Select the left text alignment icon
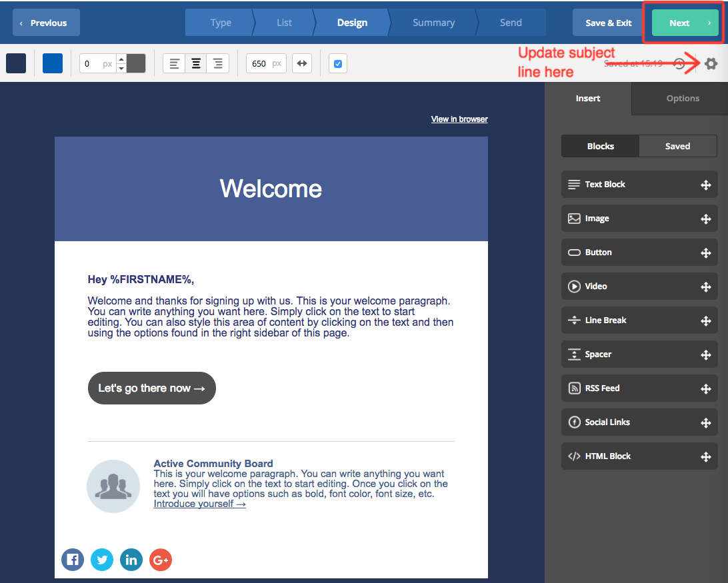 click(x=174, y=63)
